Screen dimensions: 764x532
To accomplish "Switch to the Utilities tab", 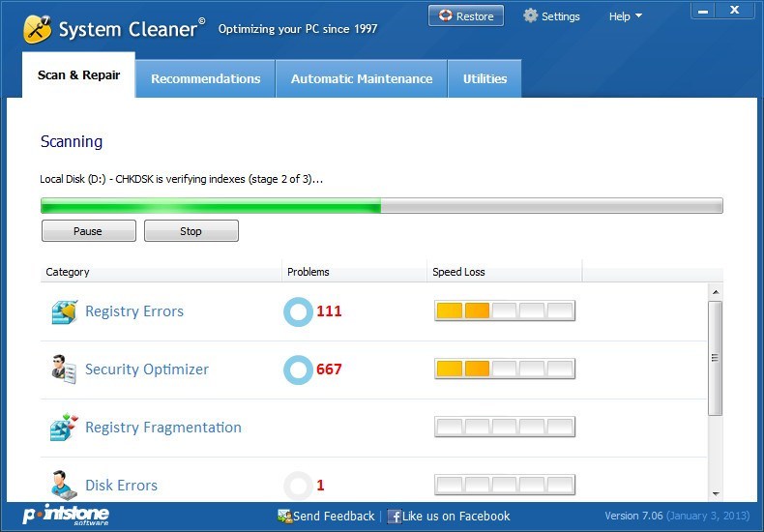I will [485, 78].
